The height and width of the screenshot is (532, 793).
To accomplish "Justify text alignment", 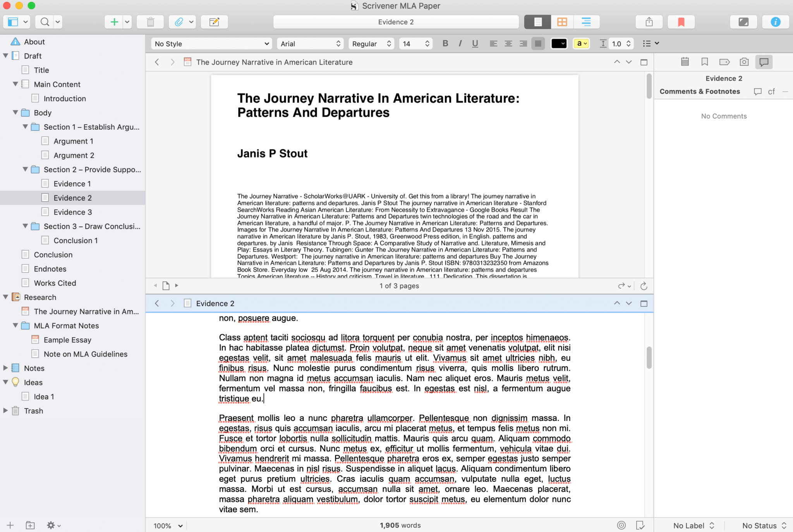I will (x=538, y=43).
